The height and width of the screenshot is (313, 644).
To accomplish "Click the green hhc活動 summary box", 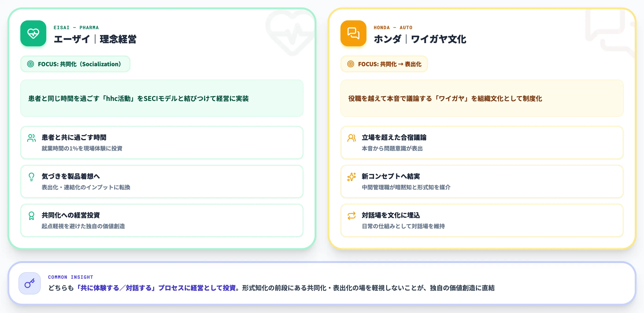I will [x=162, y=98].
